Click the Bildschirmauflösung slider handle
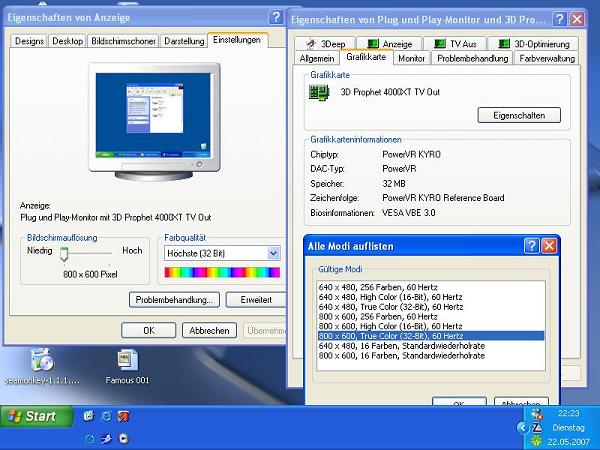This screenshot has height=450, width=600. coord(63,254)
